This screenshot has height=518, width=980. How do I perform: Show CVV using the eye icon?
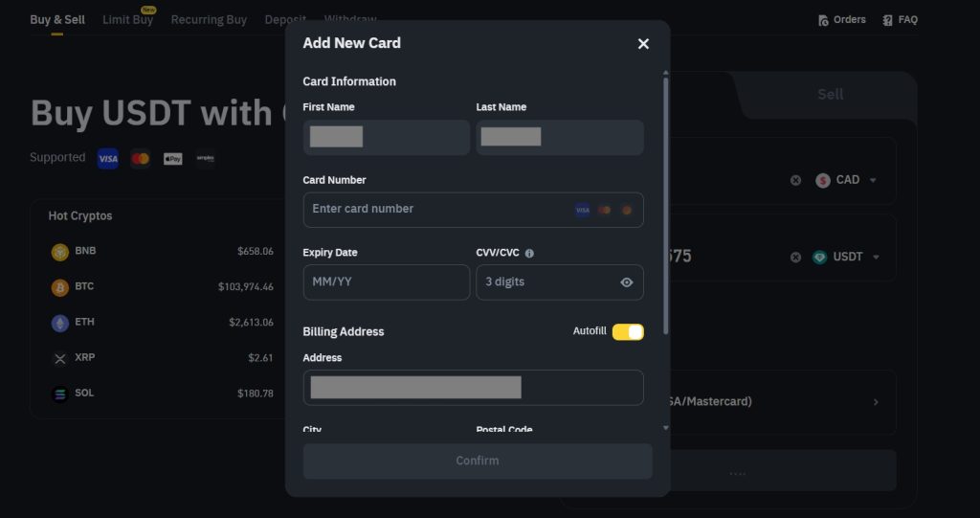point(626,282)
